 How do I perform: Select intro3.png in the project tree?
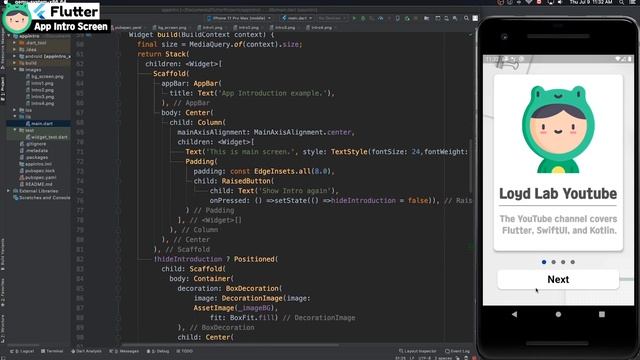(x=40, y=97)
